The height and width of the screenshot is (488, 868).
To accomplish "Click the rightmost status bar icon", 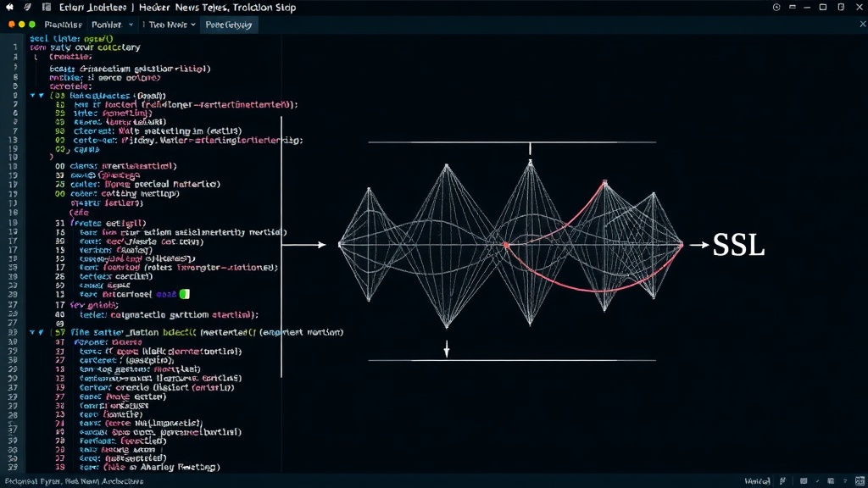I will click(860, 481).
